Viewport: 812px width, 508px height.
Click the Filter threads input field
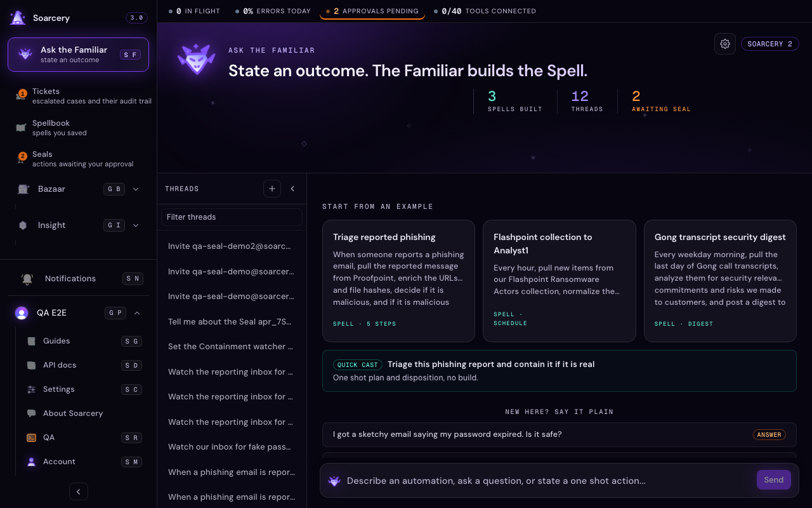click(x=232, y=217)
